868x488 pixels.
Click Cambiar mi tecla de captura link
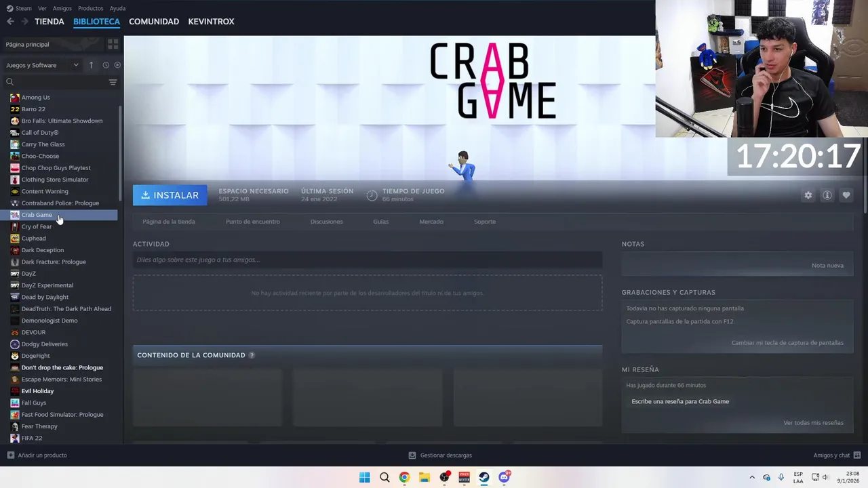(x=787, y=343)
